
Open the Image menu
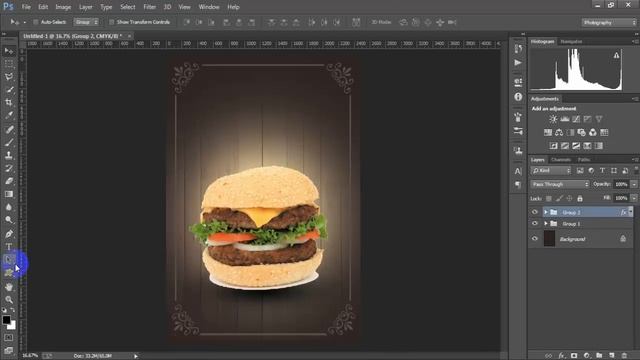[x=63, y=7]
